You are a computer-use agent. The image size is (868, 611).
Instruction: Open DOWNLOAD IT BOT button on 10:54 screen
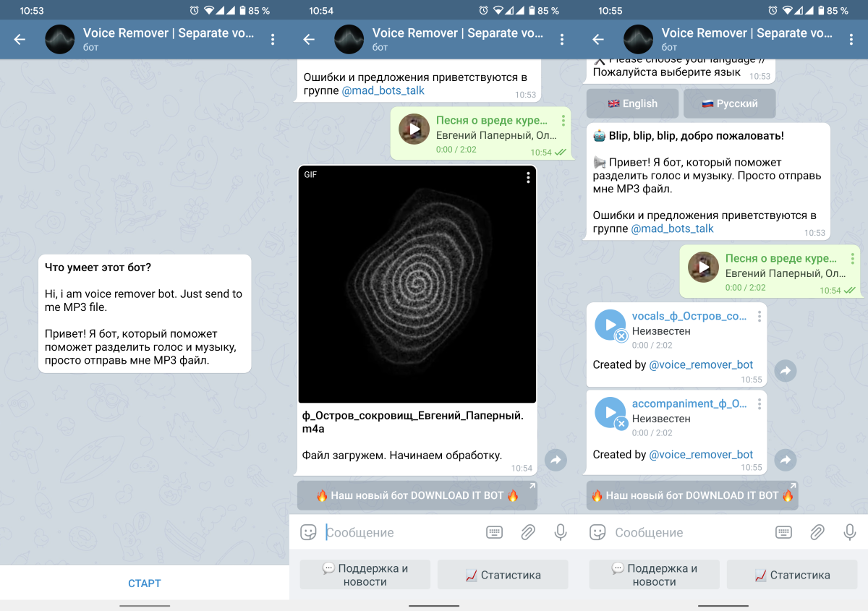417,496
